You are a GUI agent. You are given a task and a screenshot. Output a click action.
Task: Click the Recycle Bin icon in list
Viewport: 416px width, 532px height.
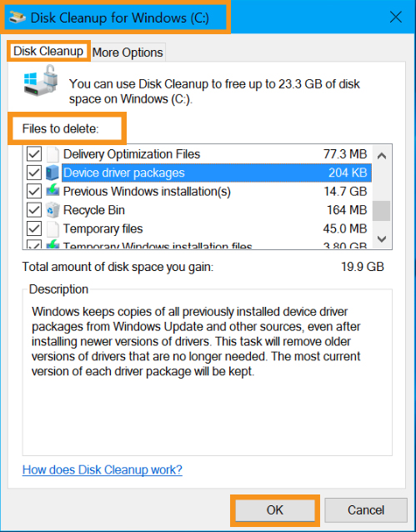[x=53, y=210]
